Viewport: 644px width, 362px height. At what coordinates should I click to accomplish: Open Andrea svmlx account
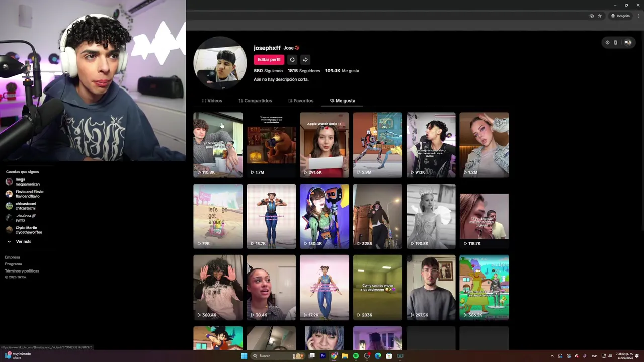[21, 218]
